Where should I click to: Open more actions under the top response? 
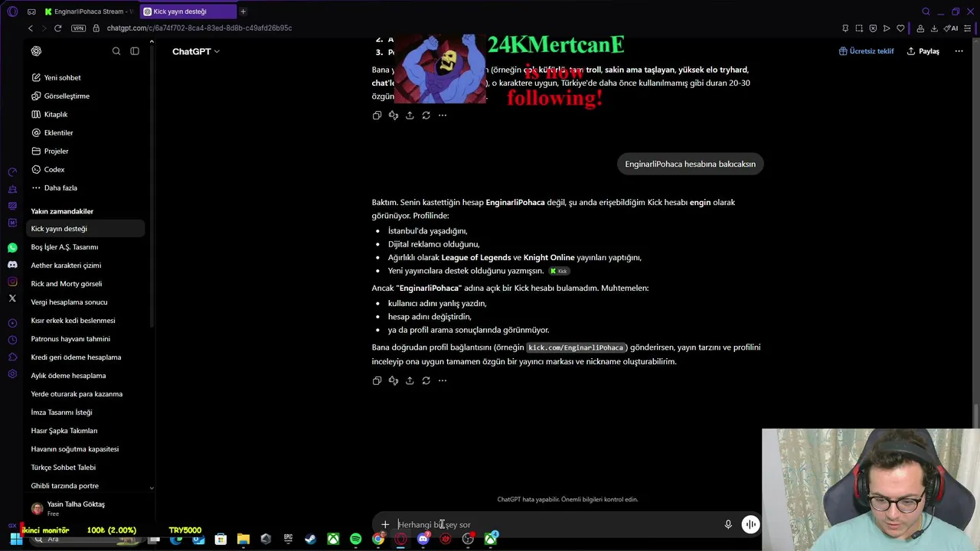point(443,116)
